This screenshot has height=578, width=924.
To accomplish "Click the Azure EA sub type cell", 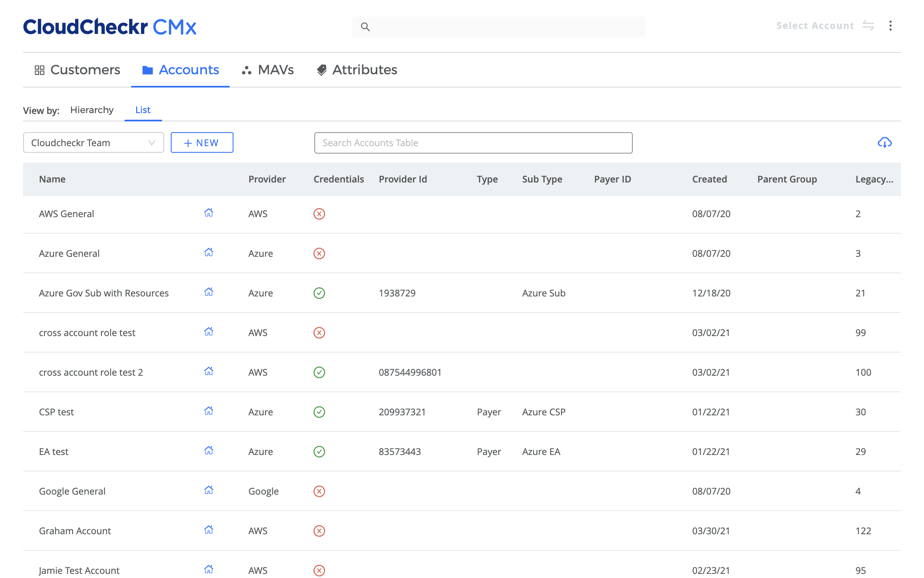I will [x=541, y=452].
